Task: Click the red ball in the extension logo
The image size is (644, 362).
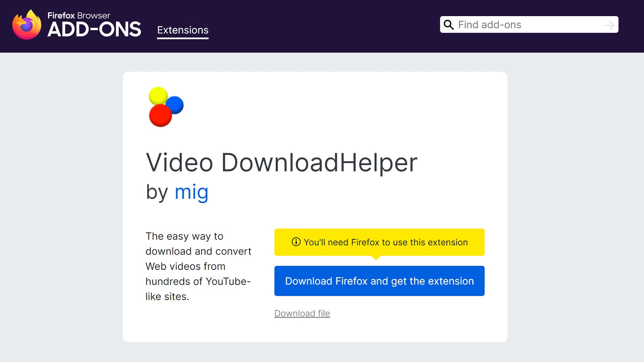Action: (x=160, y=116)
